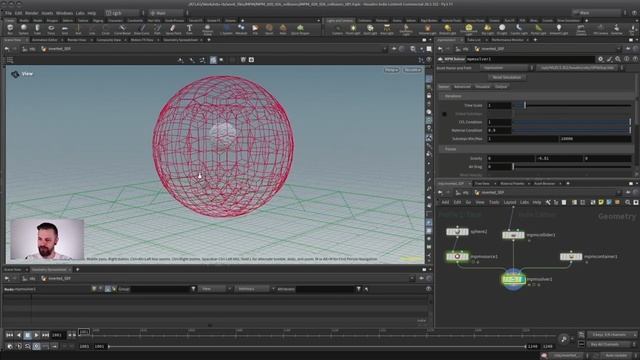
Task: Select the Grid shelf tool
Action: pyautogui.click(x=64, y=29)
